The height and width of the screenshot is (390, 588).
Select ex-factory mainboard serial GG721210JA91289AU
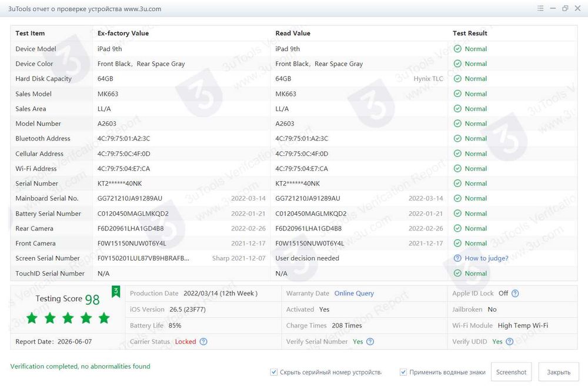[x=130, y=198]
